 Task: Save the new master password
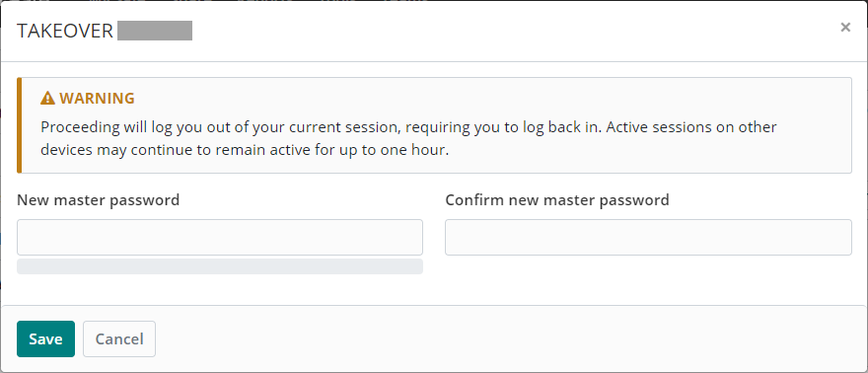coord(45,338)
